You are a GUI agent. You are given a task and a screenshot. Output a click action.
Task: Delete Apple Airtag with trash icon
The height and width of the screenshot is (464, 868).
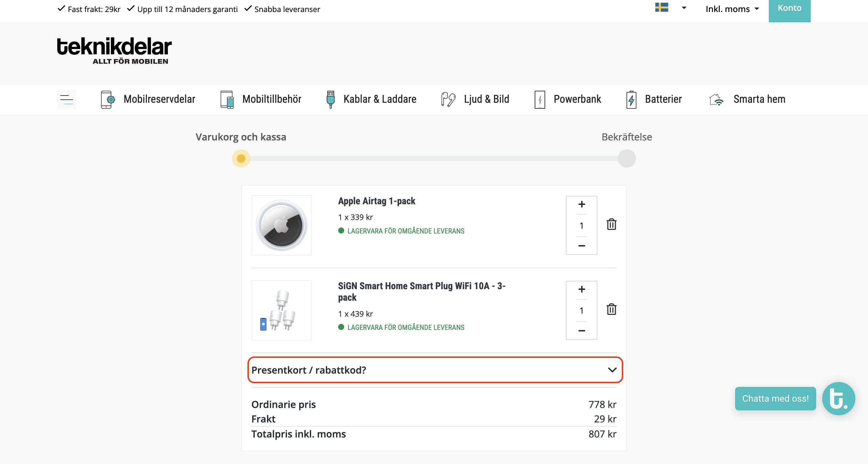[x=611, y=224]
